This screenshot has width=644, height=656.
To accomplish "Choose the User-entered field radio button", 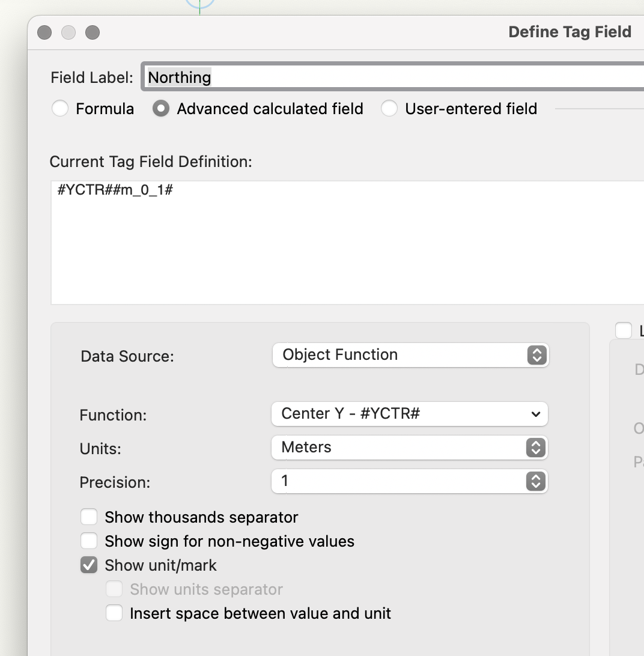I will 389,109.
